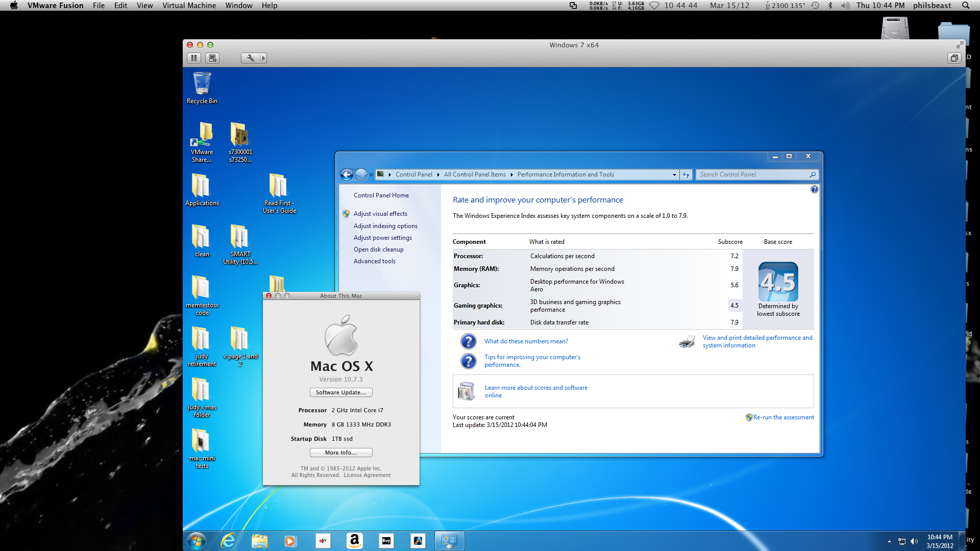
Task: Enter Unity view via toolbar icon
Action: (954, 58)
